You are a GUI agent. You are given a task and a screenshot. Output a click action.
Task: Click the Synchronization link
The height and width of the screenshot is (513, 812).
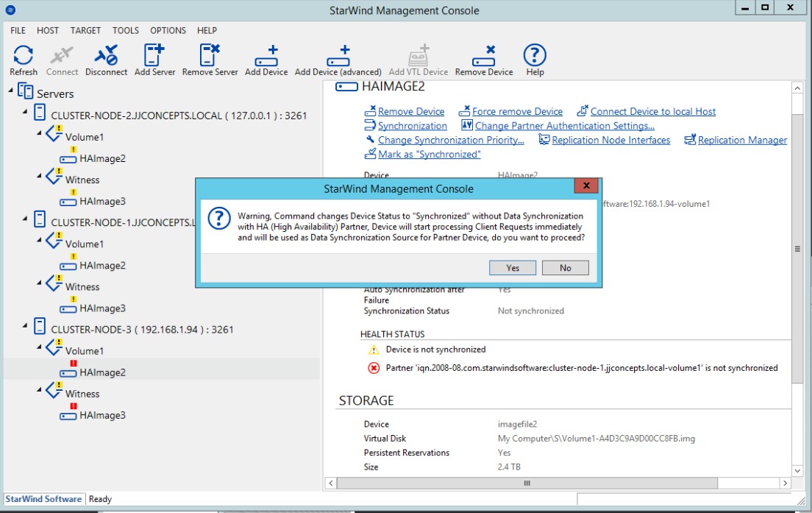412,126
